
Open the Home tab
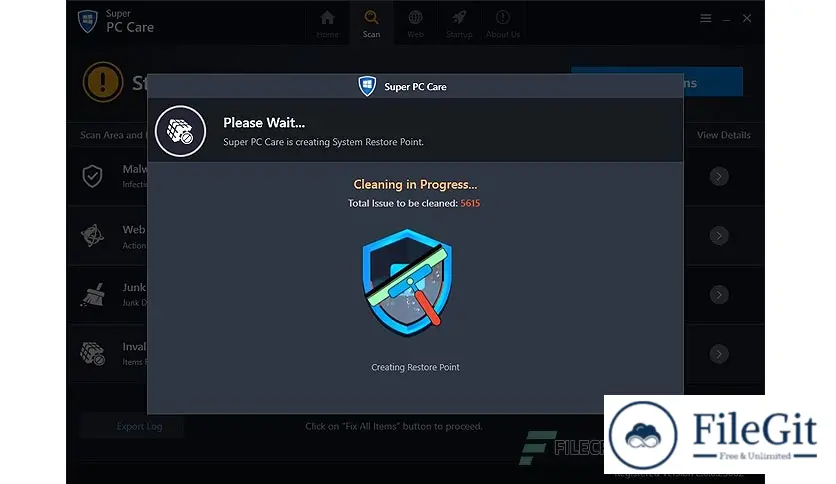[x=327, y=24]
